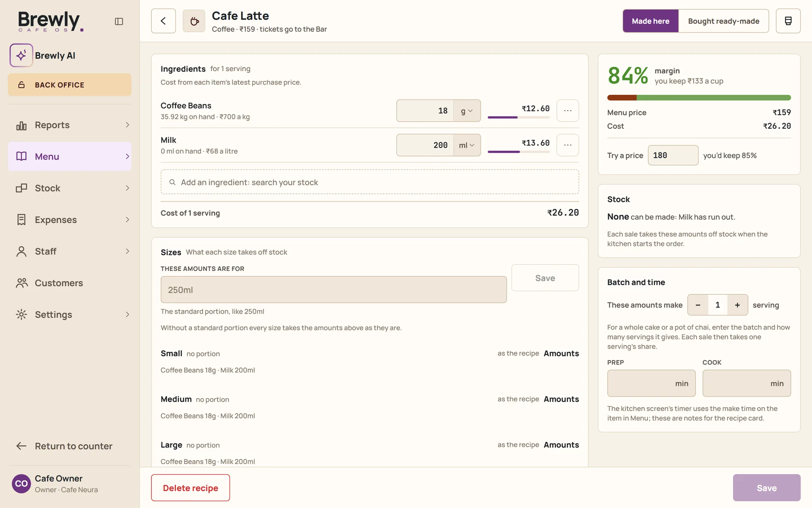Collapse the sidebar panel icon
This screenshot has height=508, width=812.
[119, 21]
